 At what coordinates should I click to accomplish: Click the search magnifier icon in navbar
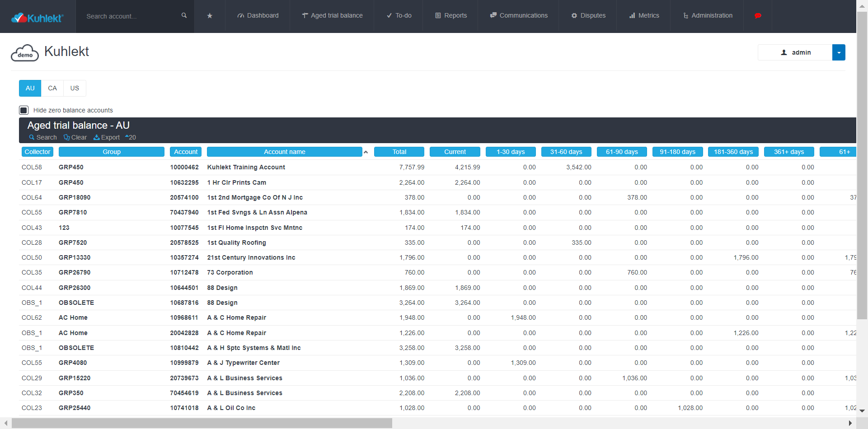184,15
